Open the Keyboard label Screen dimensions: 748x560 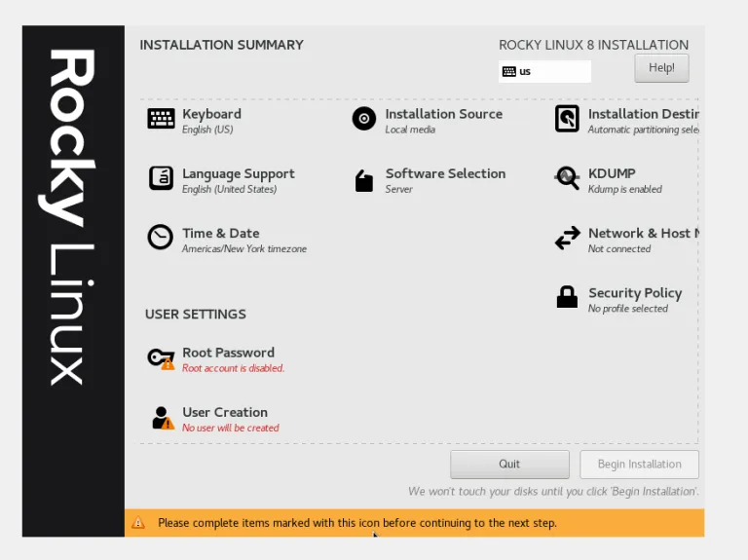[x=211, y=114]
